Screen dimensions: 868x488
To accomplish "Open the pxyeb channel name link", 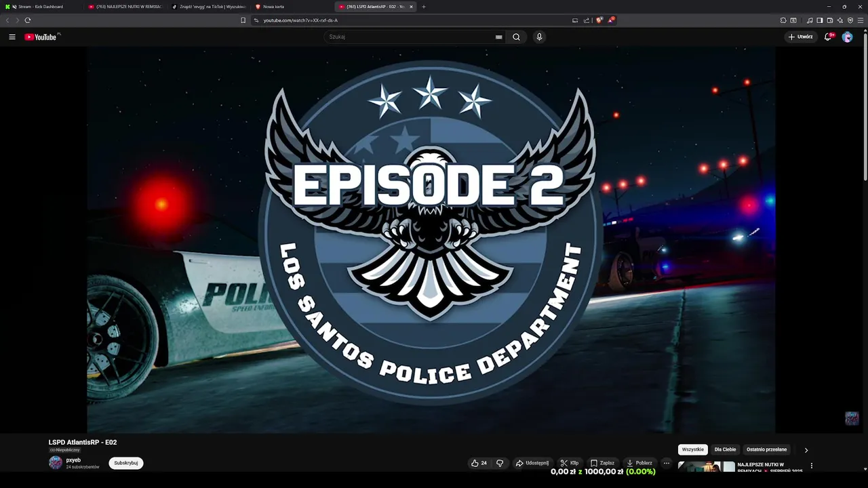I will pos(73,460).
